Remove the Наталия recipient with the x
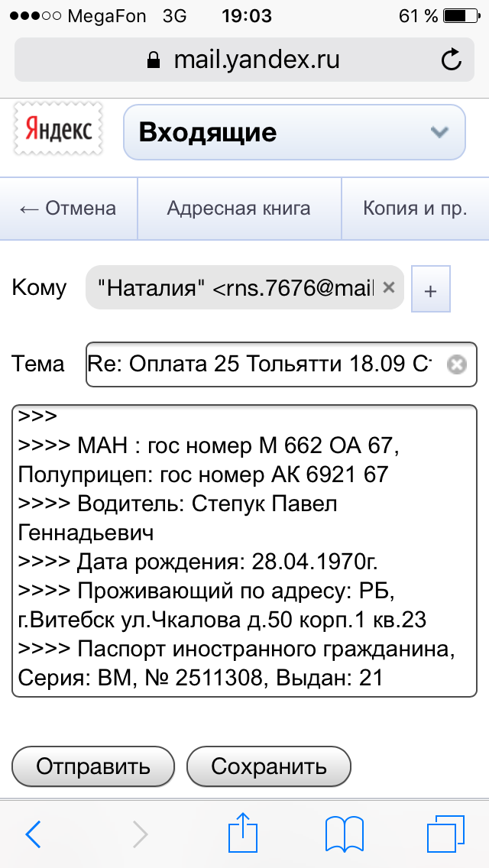 click(388, 288)
